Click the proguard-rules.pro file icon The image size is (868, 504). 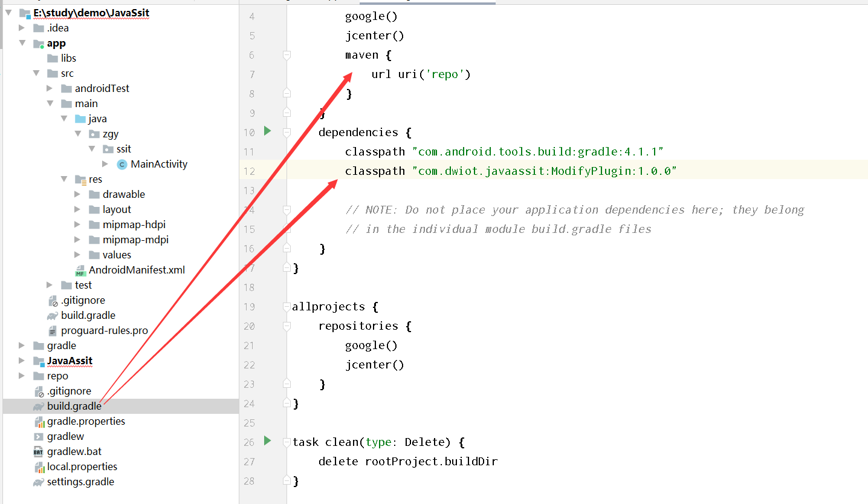coord(53,330)
